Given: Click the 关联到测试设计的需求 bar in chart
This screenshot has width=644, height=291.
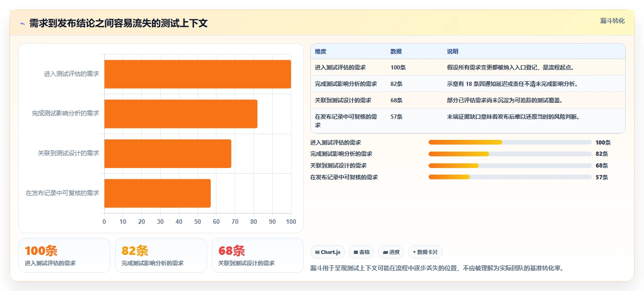Looking at the screenshot, I should (x=168, y=153).
